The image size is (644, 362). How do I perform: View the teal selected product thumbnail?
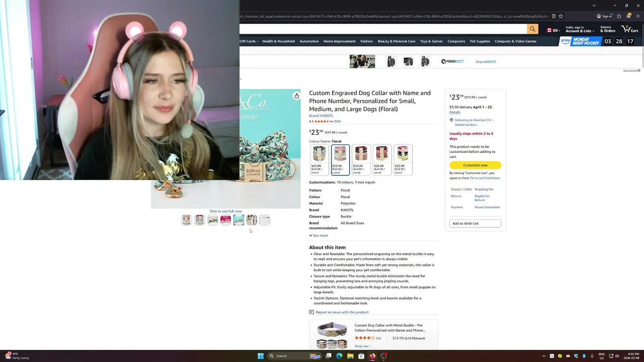point(238,220)
